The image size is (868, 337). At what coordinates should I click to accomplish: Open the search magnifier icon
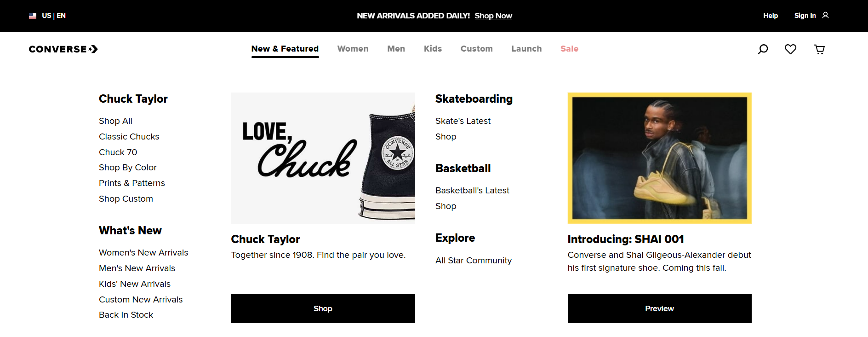coord(763,49)
